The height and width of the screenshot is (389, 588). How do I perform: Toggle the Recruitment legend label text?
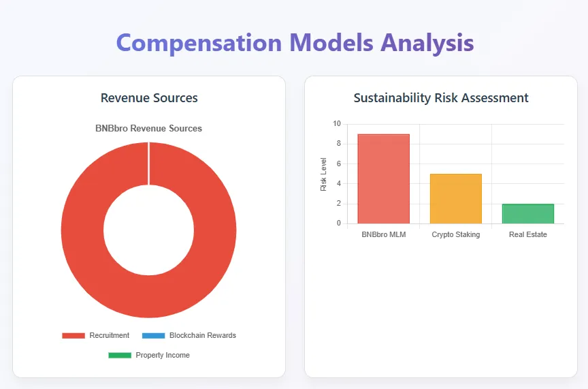tap(109, 336)
